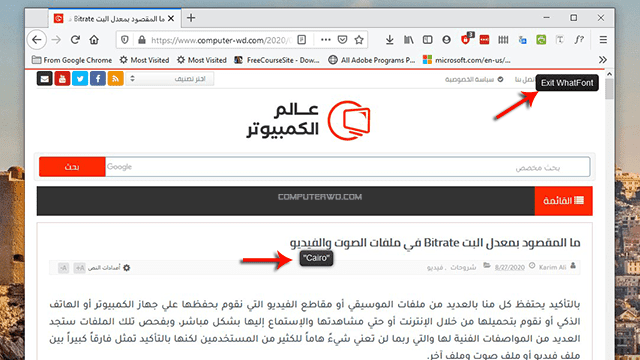Show the sidebars icon

(x=427, y=40)
